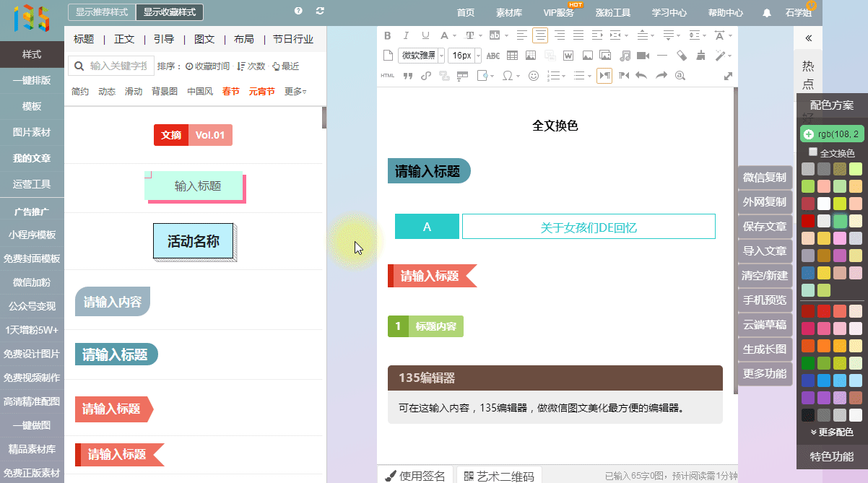
Task: Enable the 全文换色 checkbox
Action: point(813,152)
